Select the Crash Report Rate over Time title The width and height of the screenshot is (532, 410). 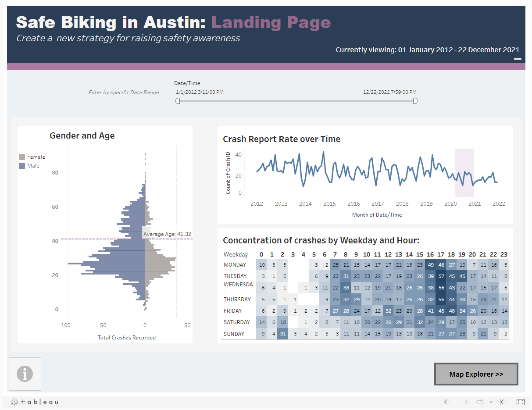click(282, 139)
